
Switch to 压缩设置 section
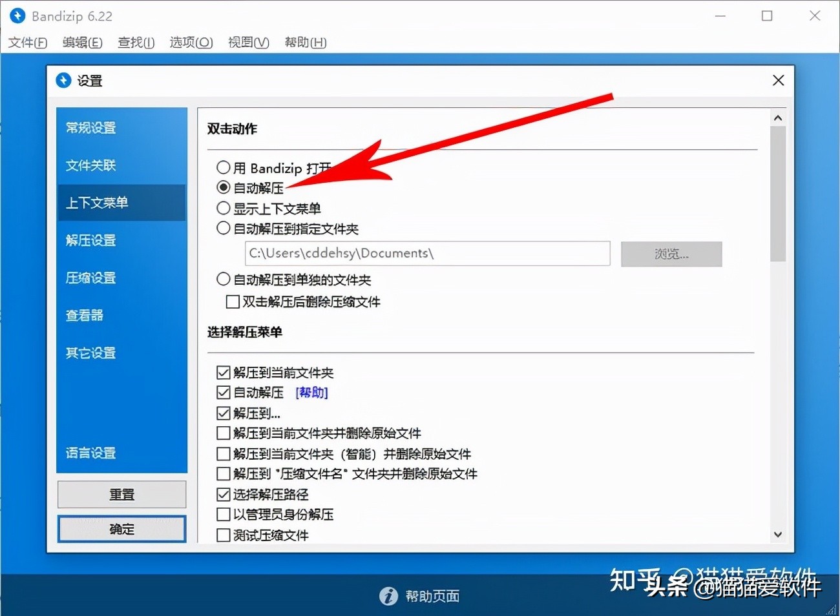coord(90,278)
